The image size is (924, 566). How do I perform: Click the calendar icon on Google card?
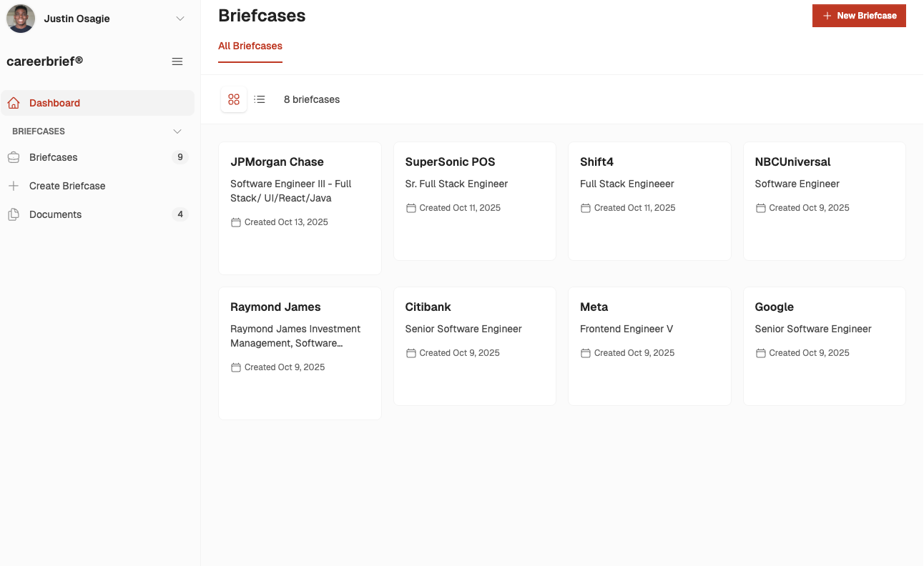[760, 353]
